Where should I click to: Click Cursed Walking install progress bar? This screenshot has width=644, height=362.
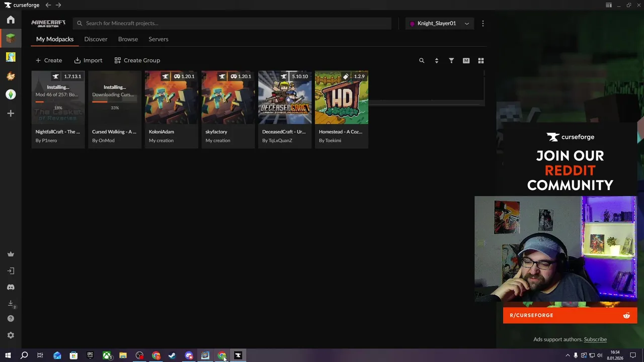point(115,102)
